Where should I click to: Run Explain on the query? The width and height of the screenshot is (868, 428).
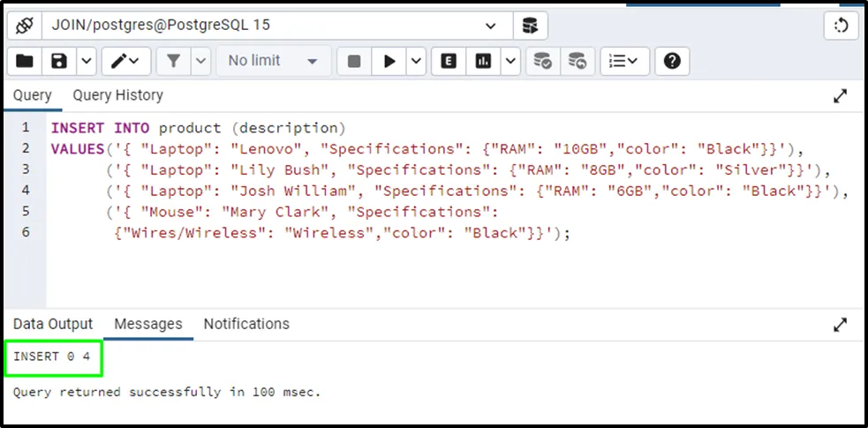click(x=449, y=61)
